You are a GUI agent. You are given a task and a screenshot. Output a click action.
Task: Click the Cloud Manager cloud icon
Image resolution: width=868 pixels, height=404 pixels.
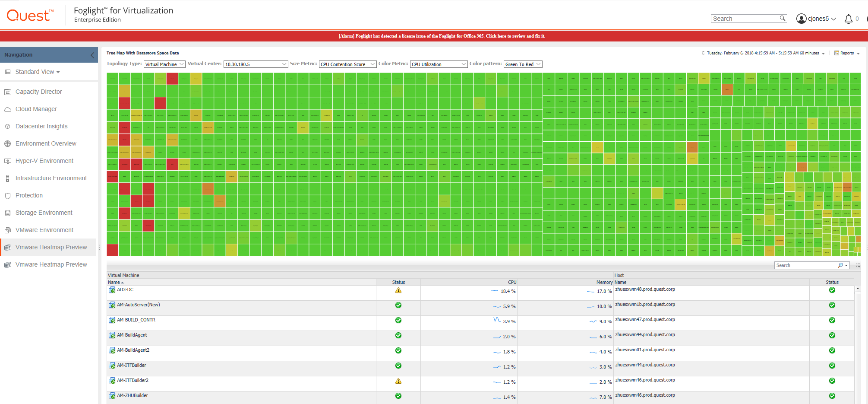pos(8,109)
